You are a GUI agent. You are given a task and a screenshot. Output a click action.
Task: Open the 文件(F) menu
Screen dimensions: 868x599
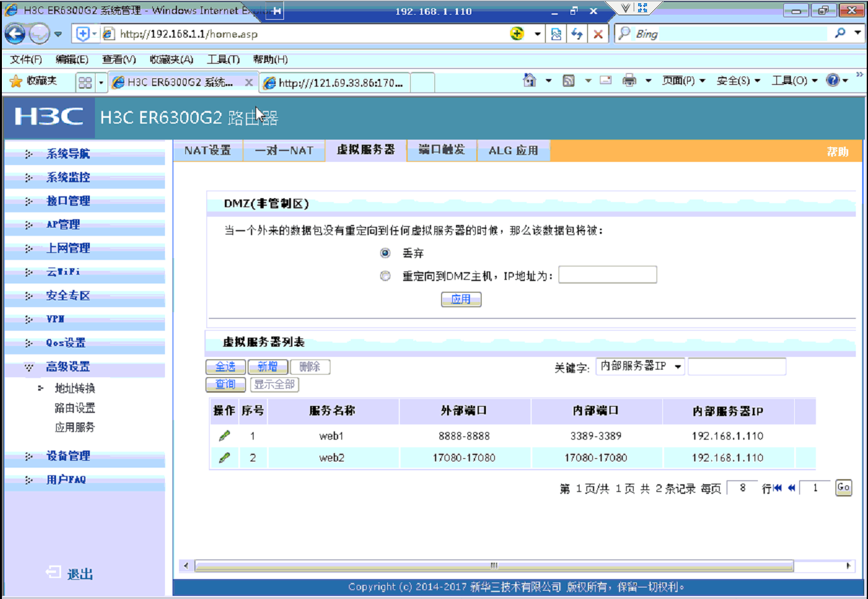(26, 59)
